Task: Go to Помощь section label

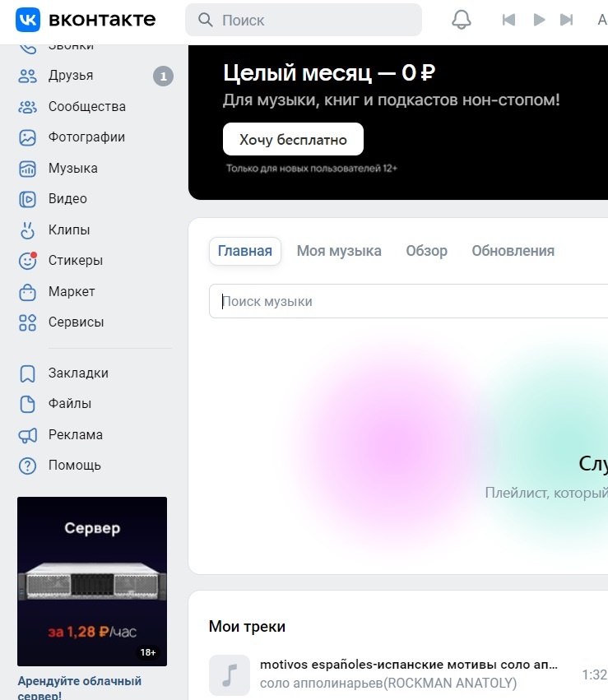Action: click(75, 466)
